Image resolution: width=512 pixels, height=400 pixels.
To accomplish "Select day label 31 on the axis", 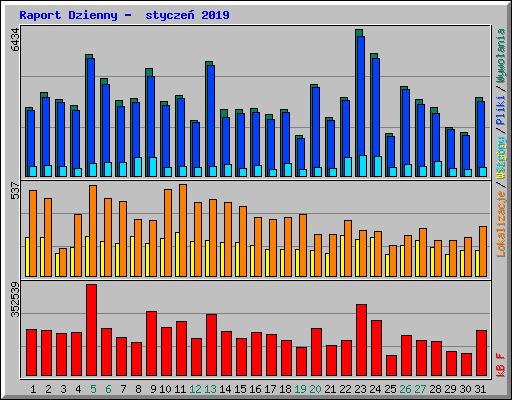I will pos(480,389).
